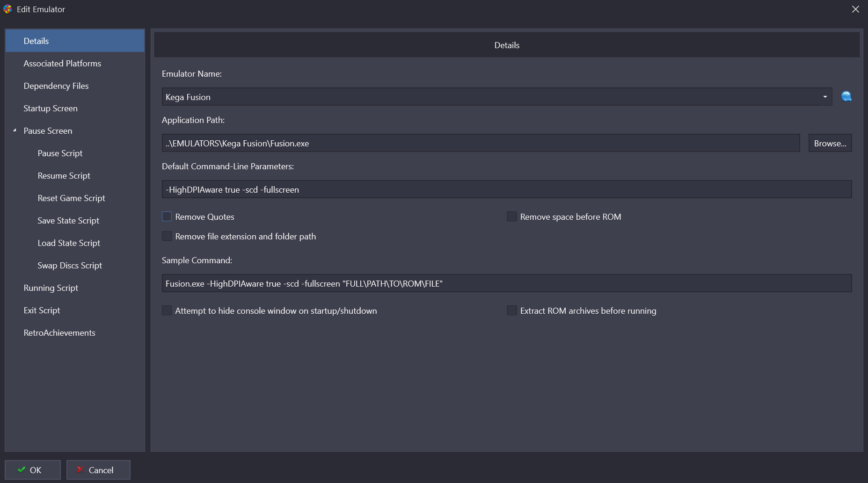
Task: Open the Associated Platforms section
Action: coord(62,64)
